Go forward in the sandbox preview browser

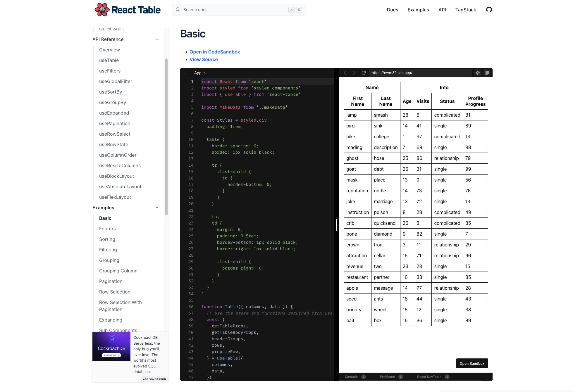click(x=354, y=73)
